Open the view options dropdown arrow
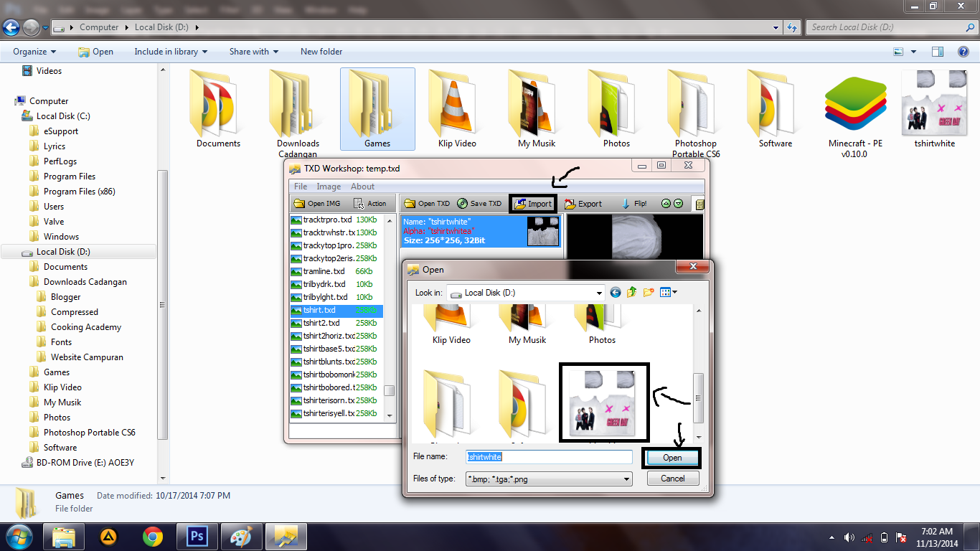Screen dimensions: 980x551 913,52
